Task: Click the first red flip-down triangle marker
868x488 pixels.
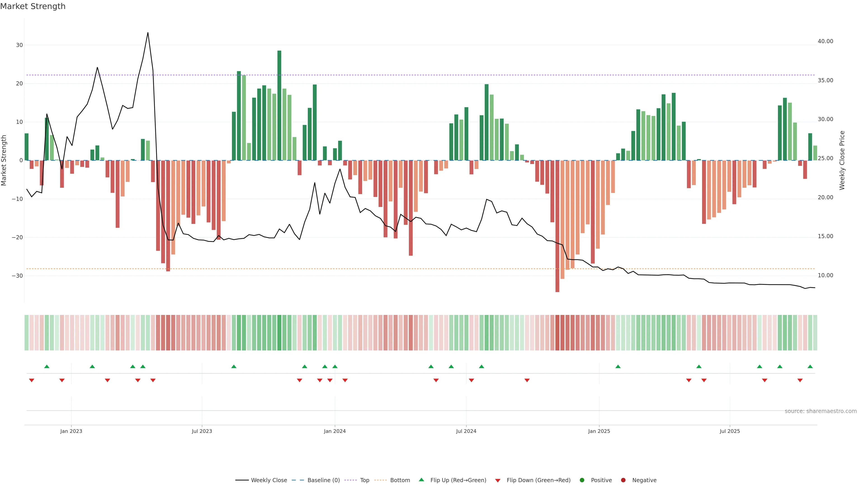Action: click(32, 380)
